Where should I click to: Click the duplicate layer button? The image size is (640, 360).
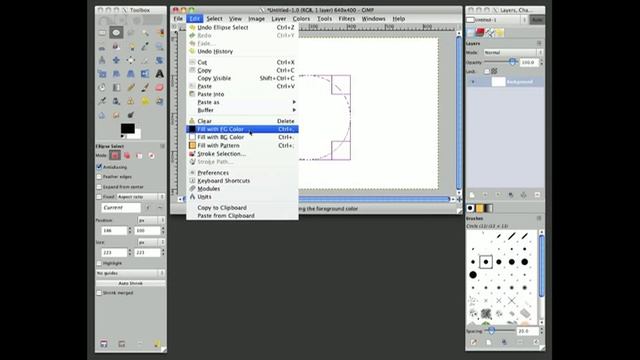click(x=511, y=195)
